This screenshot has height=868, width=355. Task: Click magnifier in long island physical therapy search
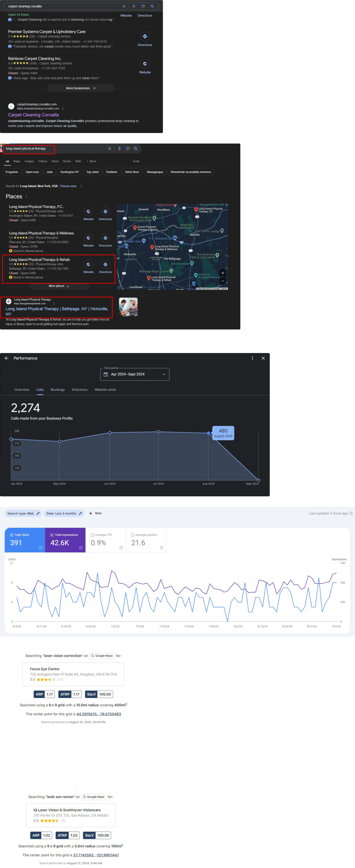click(x=136, y=149)
